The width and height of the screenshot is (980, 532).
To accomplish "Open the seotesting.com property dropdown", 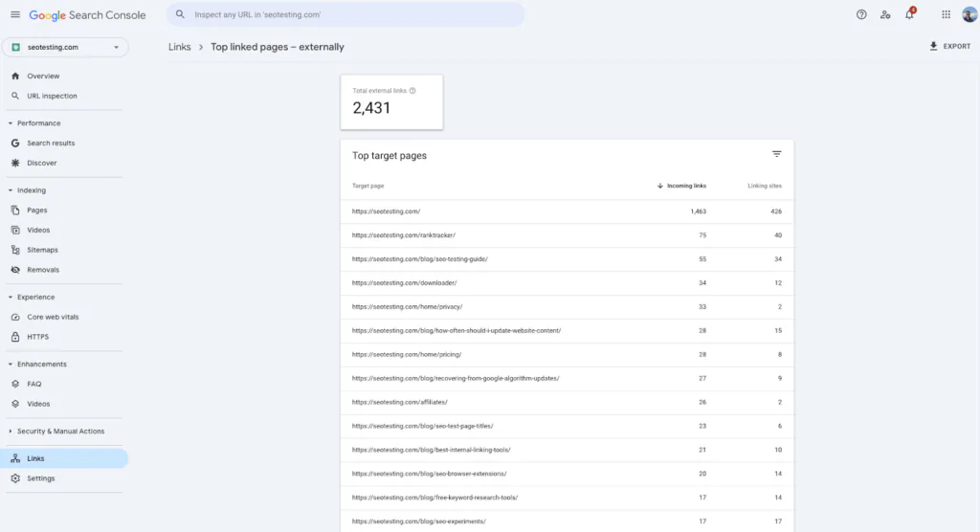I will (x=65, y=47).
